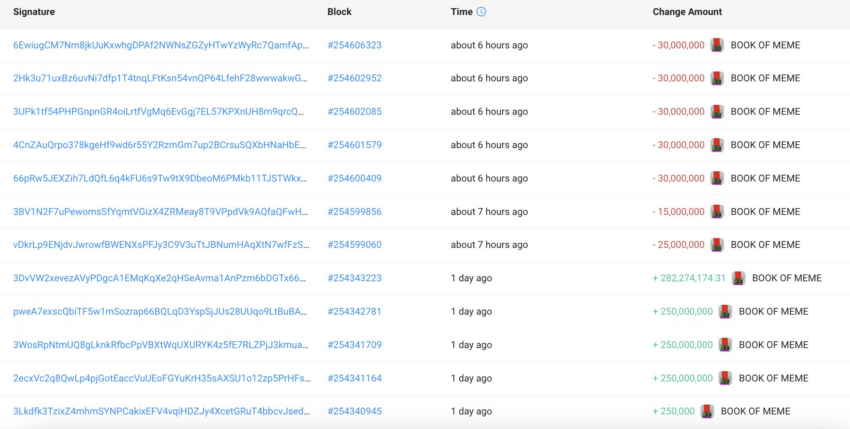The width and height of the screenshot is (850, 429).
Task: Select the + 250,000 change amount
Action: pyautogui.click(x=674, y=412)
